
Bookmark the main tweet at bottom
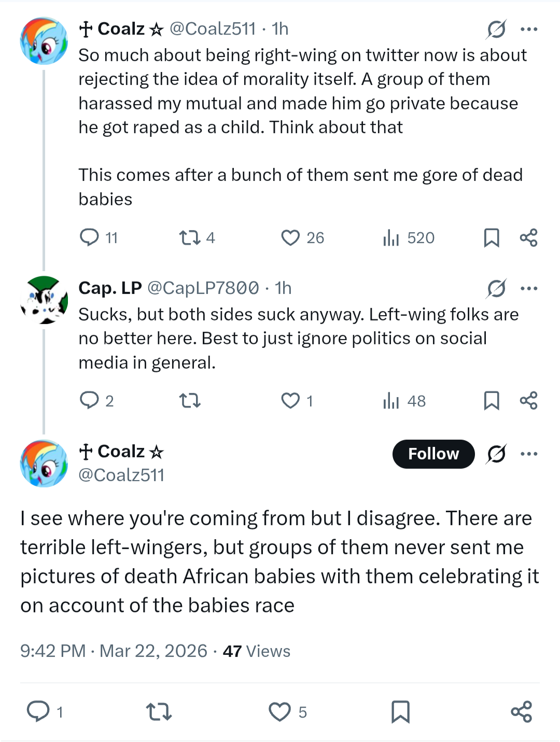tap(400, 712)
